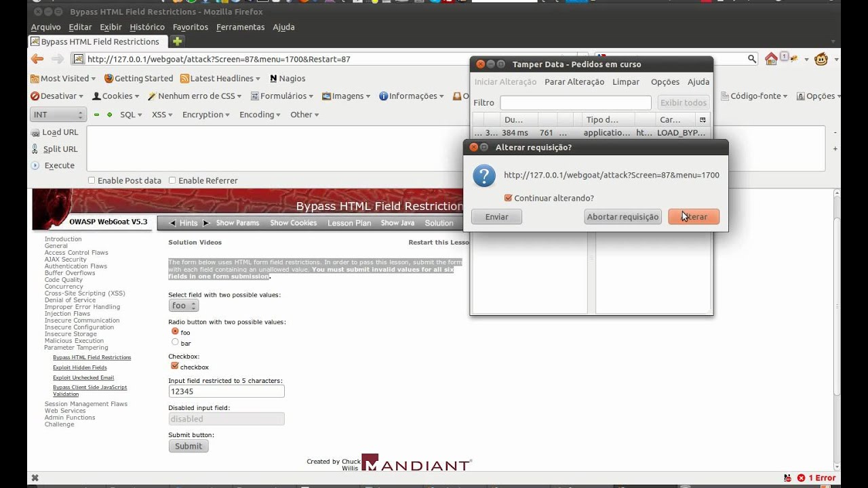Click Parar Alteração in Tamper Data
Viewport: 868px width, 488px height.
click(x=574, y=82)
